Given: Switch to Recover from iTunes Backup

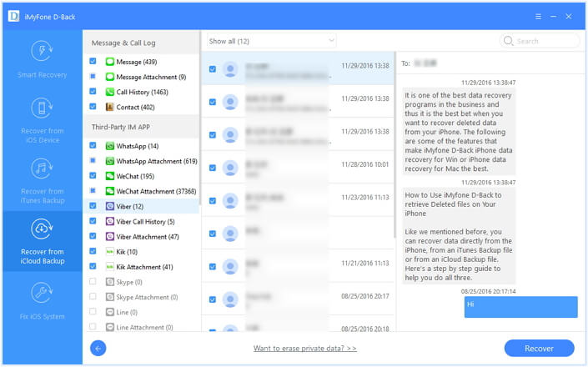Looking at the screenshot, I should click(42, 182).
